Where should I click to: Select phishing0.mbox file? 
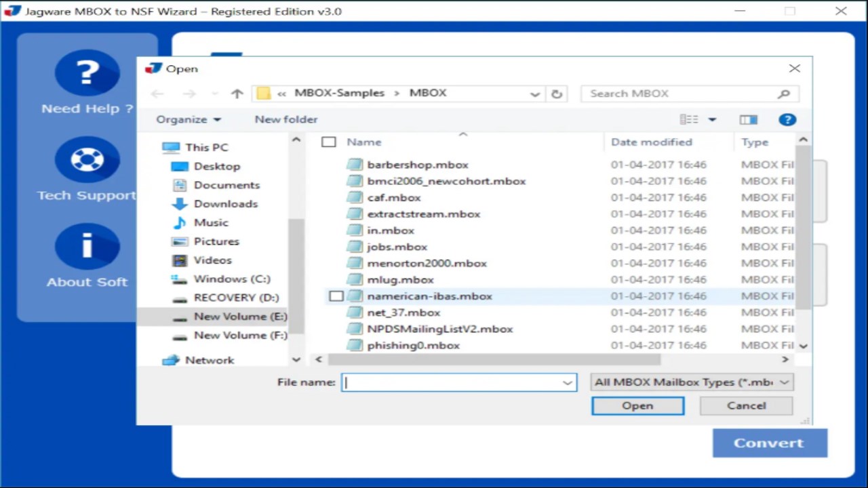[x=413, y=345]
